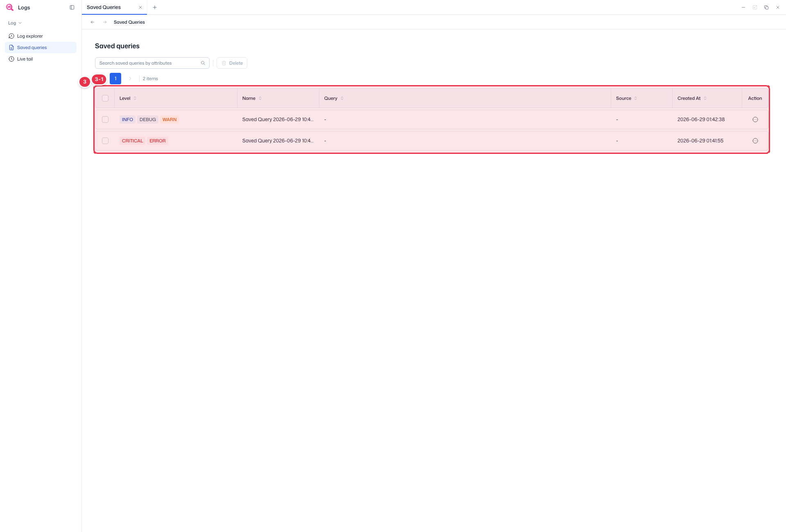Minimize the window
786x532 pixels.
[x=743, y=7]
